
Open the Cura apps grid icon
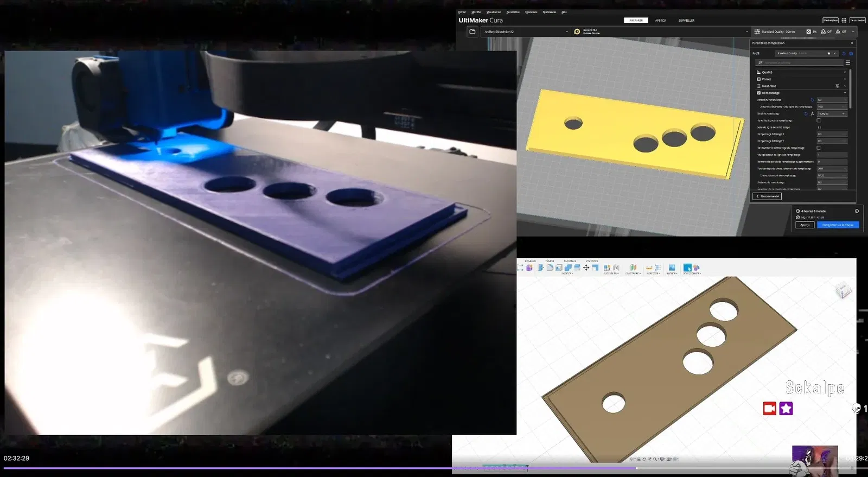point(844,20)
